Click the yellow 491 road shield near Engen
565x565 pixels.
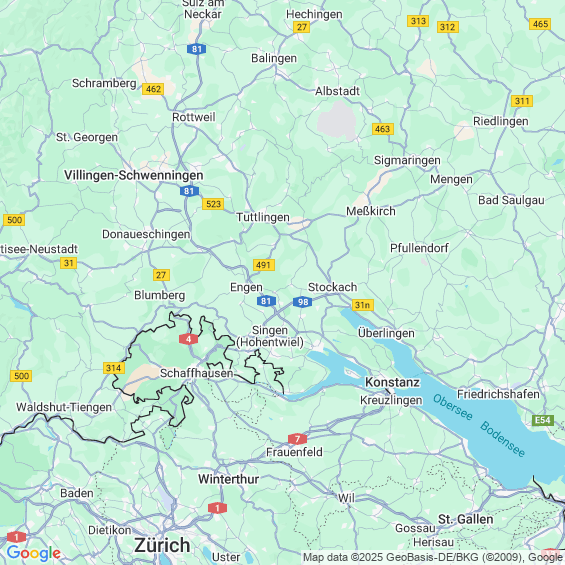(x=264, y=265)
